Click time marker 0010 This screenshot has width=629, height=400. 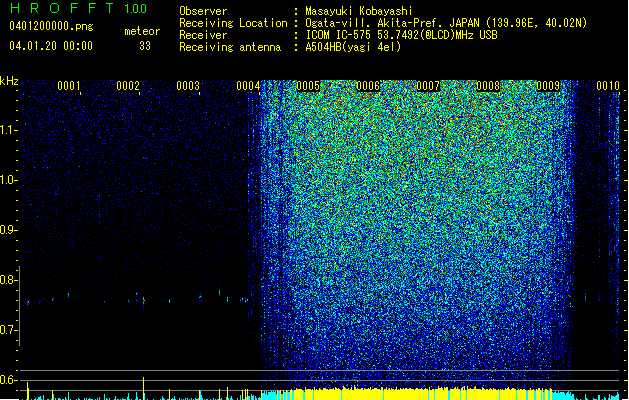608,86
